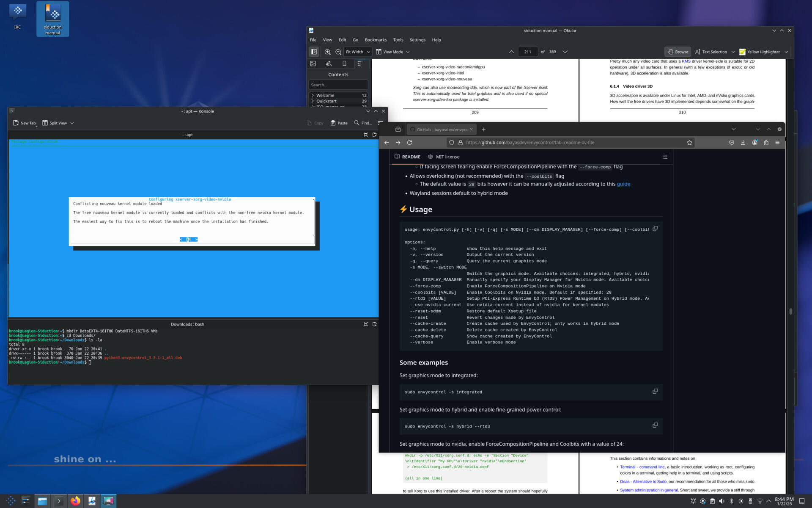The width and height of the screenshot is (812, 508).
Task: Open the Konsole hamburger menu
Action: click(x=380, y=123)
